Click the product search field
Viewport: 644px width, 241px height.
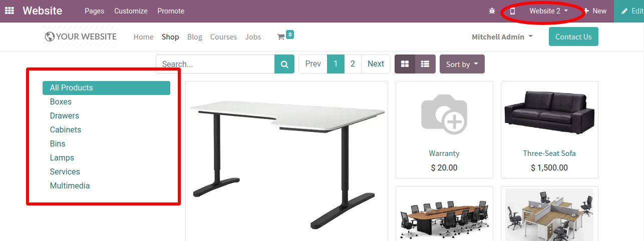(215, 64)
